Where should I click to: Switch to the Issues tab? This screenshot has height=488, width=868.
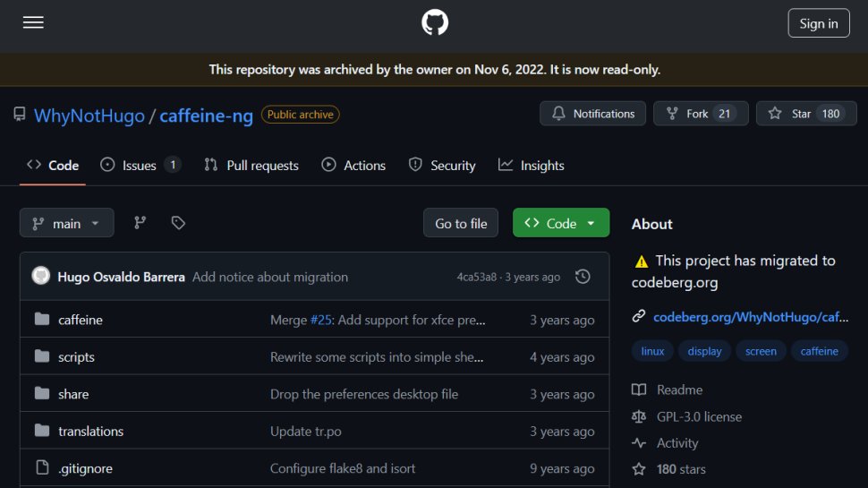(x=140, y=165)
